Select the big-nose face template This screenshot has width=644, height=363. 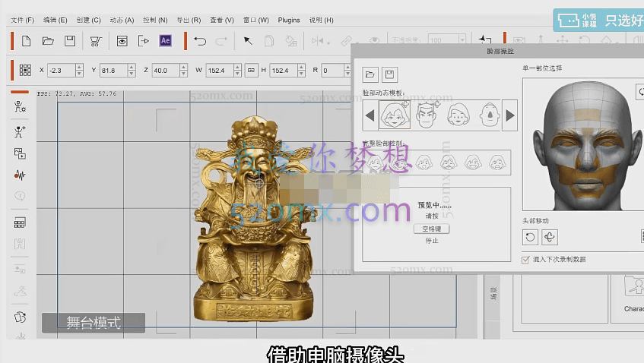[490, 115]
